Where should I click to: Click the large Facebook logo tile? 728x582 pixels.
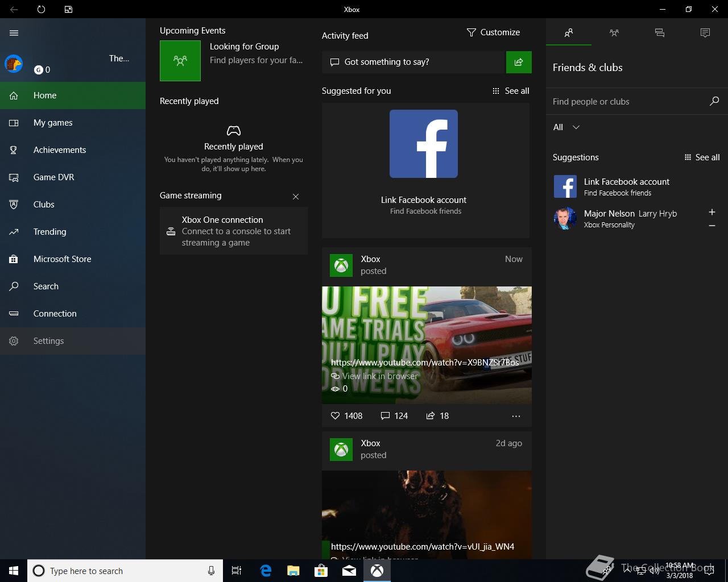(424, 144)
